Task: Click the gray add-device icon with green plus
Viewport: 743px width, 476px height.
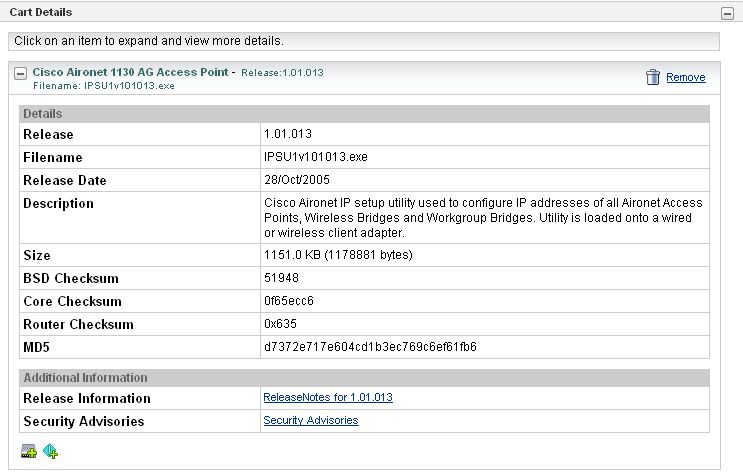Action: 29,452
